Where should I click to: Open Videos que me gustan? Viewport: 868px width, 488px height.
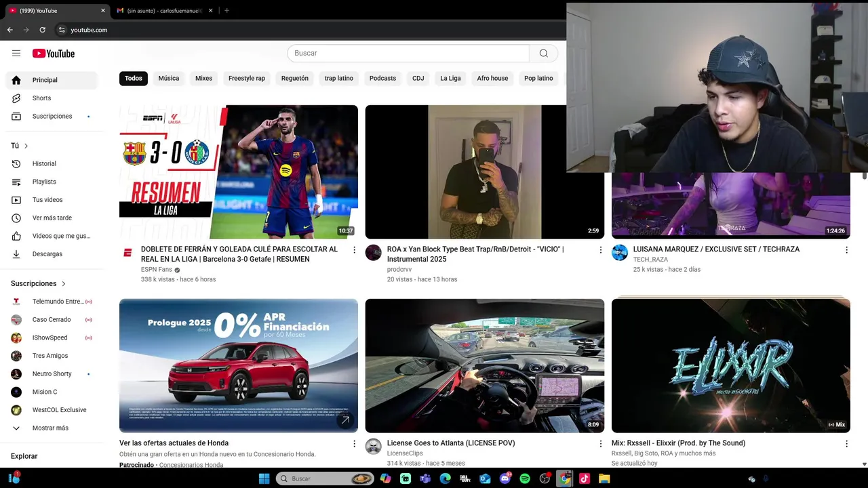point(52,236)
